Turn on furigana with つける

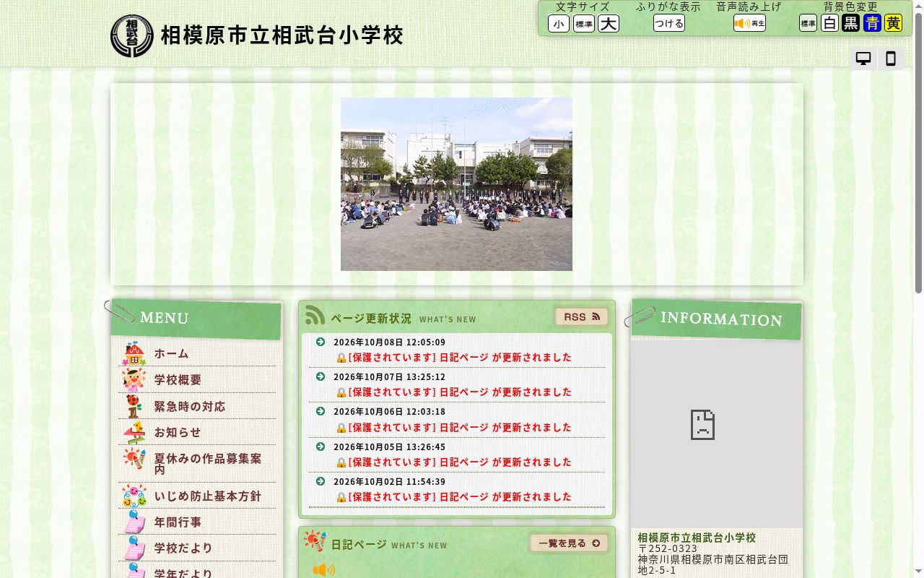669,23
